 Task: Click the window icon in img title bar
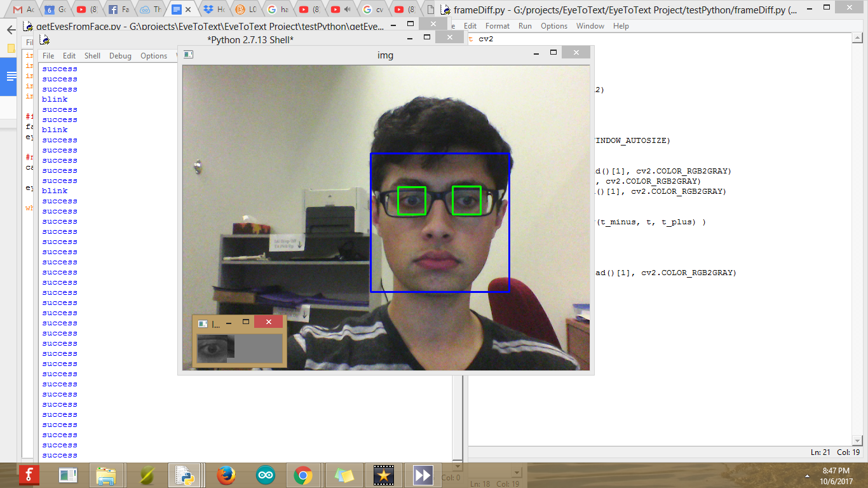tap(188, 55)
